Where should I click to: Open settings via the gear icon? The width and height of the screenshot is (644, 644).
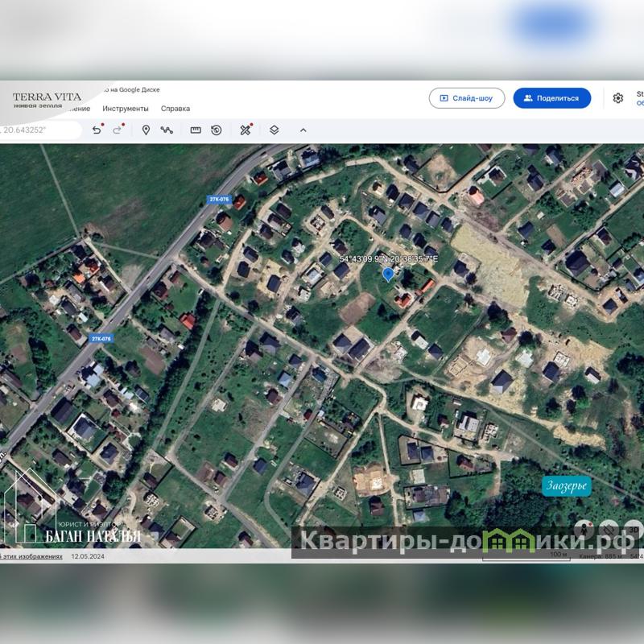(x=617, y=98)
